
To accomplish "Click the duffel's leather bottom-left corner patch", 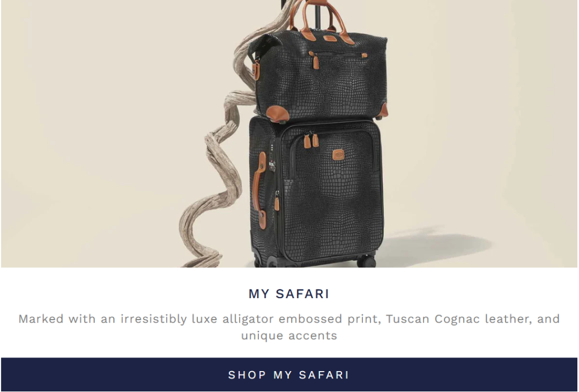I will pos(278,113).
